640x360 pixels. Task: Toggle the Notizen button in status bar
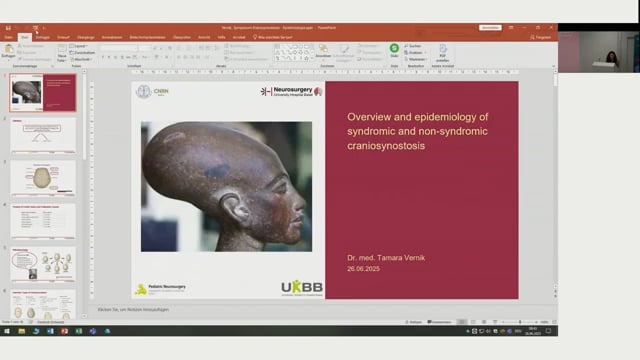[x=413, y=322]
